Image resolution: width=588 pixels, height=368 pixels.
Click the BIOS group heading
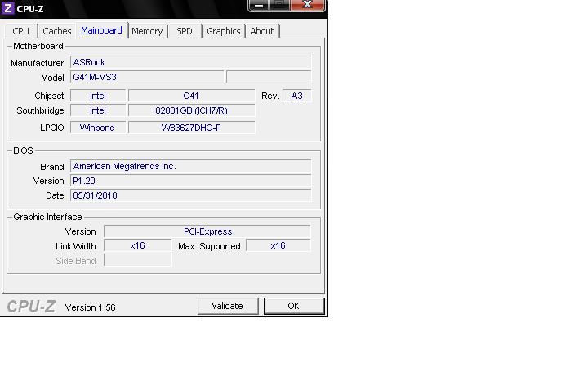click(x=23, y=150)
